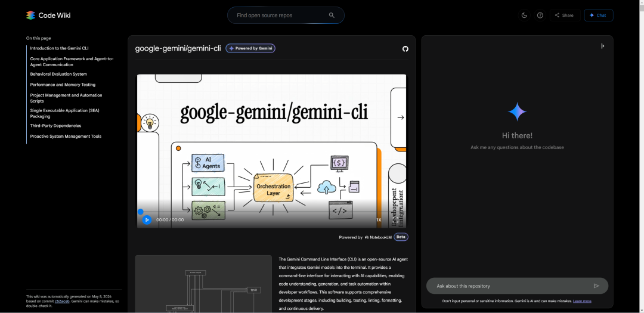
Task: Click the search magnifier icon
Action: point(332,15)
